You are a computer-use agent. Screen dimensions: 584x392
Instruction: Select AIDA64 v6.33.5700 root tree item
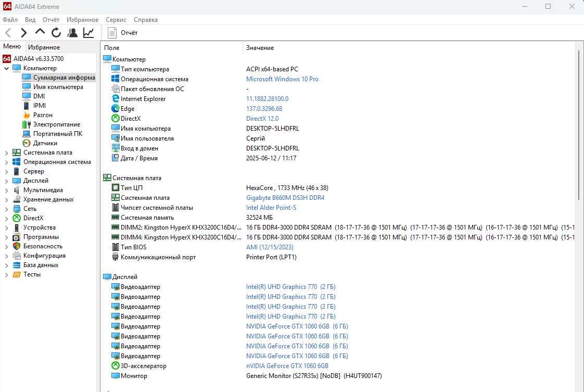tap(39, 59)
